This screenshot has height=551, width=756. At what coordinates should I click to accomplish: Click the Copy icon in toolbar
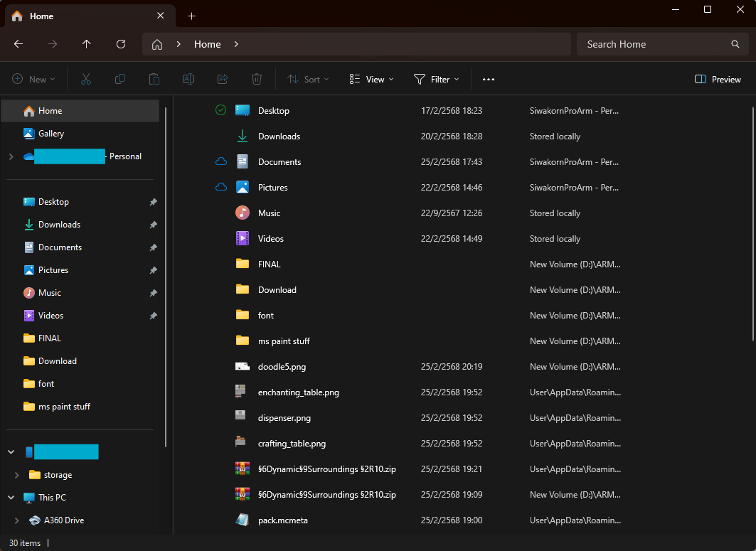[120, 80]
